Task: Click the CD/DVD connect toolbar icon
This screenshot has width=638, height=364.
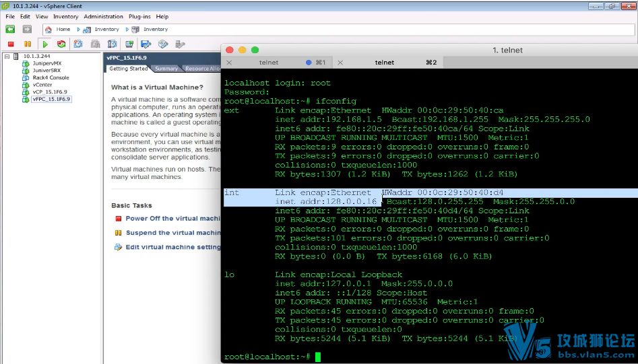Action: point(163,44)
